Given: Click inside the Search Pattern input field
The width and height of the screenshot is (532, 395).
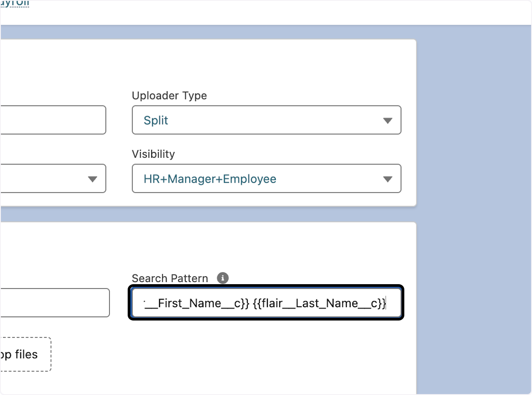Looking at the screenshot, I should point(266,303).
